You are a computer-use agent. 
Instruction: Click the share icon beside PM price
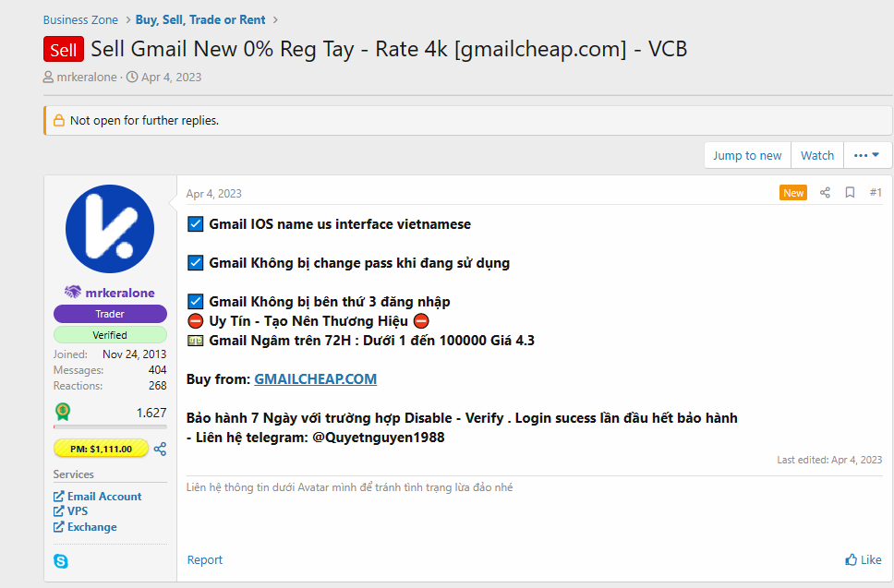[x=160, y=449]
